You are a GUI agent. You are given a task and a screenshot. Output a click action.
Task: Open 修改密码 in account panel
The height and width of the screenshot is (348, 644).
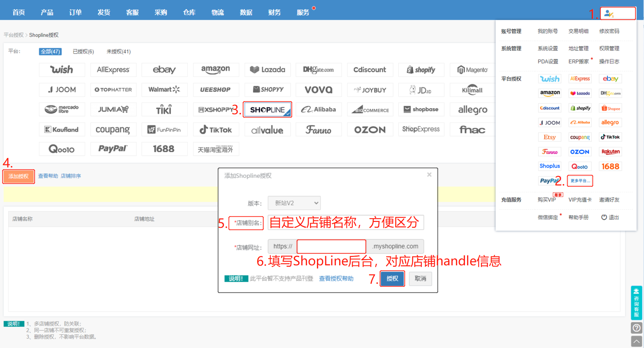coord(609,31)
